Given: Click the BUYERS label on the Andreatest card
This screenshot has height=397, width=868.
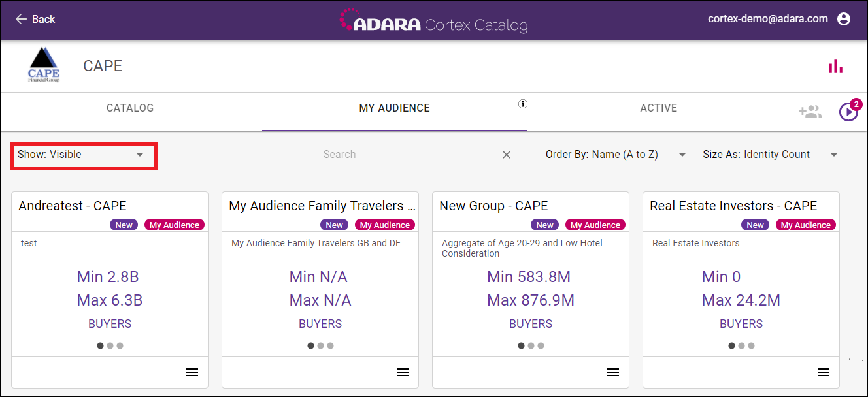Looking at the screenshot, I should coord(110,324).
